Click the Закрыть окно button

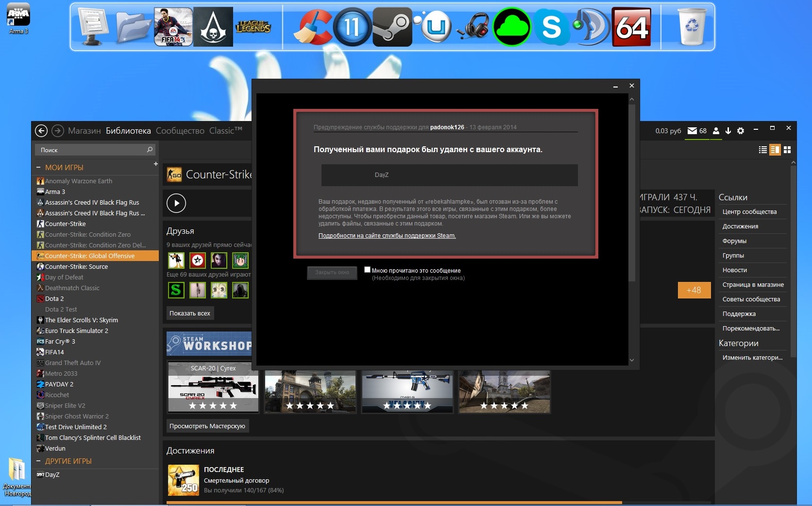332,273
